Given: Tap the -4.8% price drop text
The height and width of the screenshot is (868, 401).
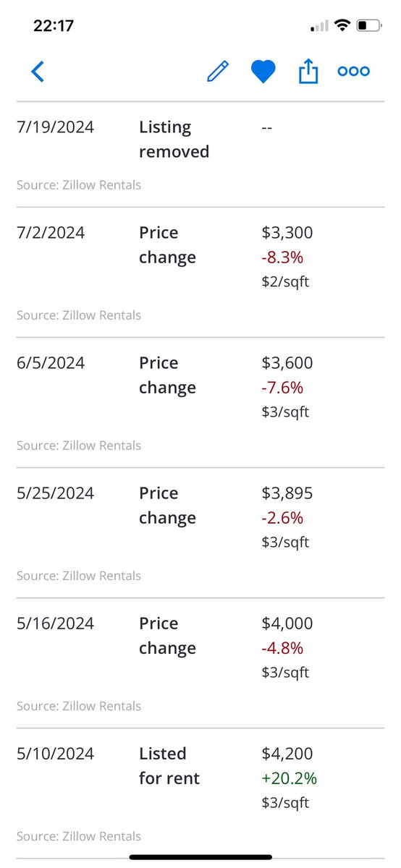Looking at the screenshot, I should [282, 648].
